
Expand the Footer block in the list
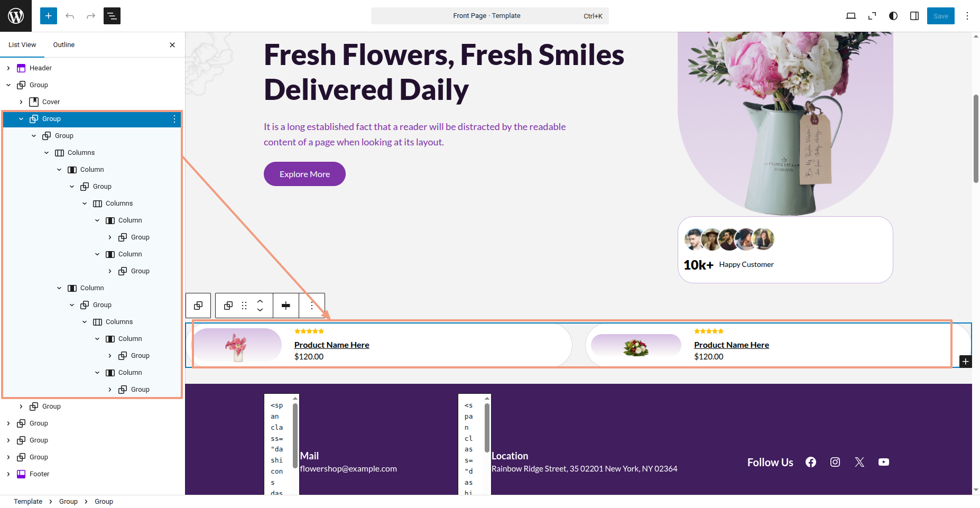tap(8, 474)
